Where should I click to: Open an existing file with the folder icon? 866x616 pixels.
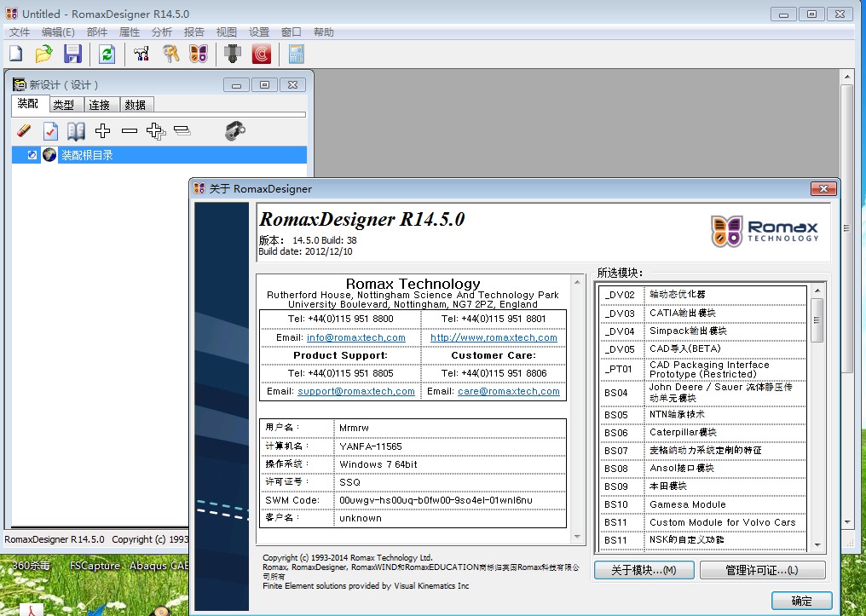click(43, 54)
